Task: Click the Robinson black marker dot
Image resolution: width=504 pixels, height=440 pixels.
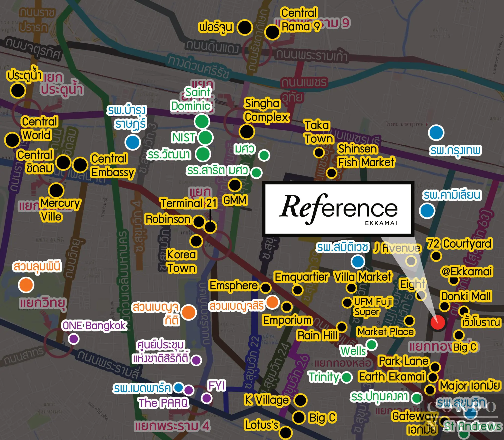Action: [199, 222]
